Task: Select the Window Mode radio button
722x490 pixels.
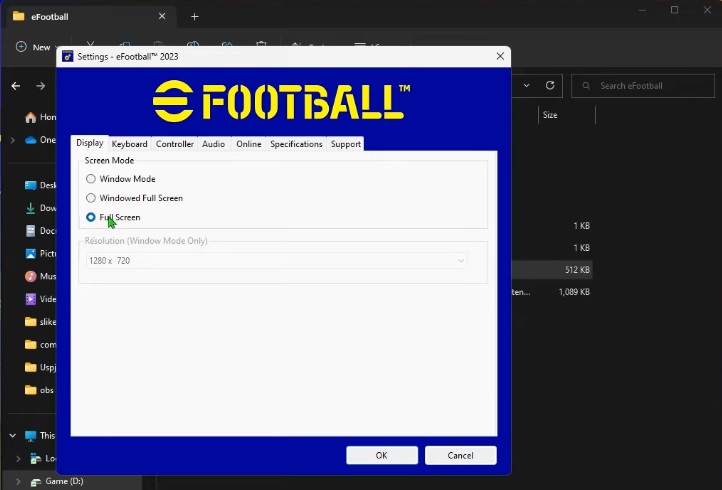Action: click(91, 179)
